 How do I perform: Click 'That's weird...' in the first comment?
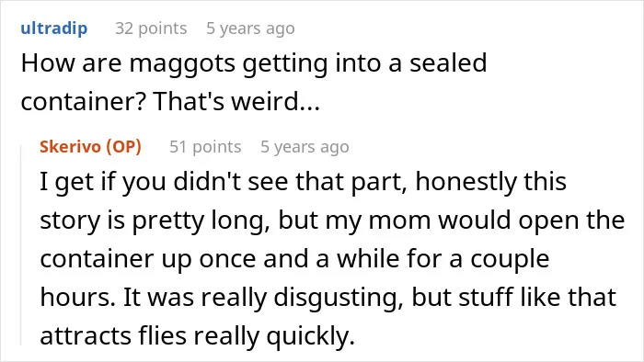point(236,101)
